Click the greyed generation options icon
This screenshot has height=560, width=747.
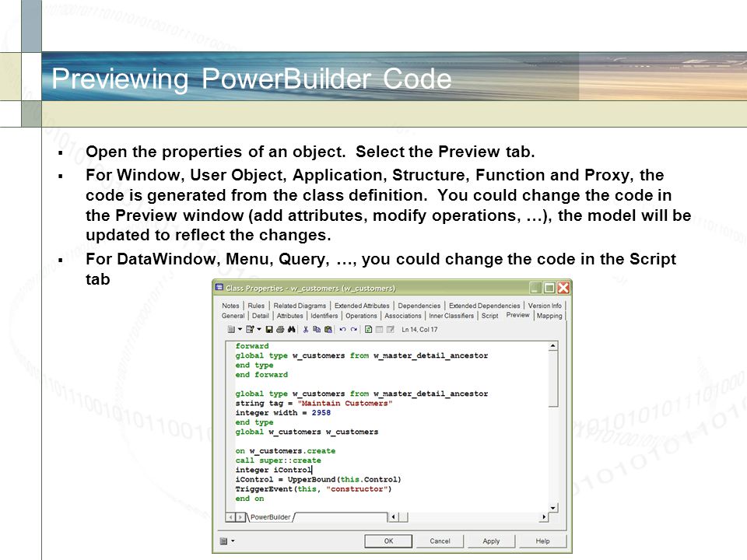(379, 329)
